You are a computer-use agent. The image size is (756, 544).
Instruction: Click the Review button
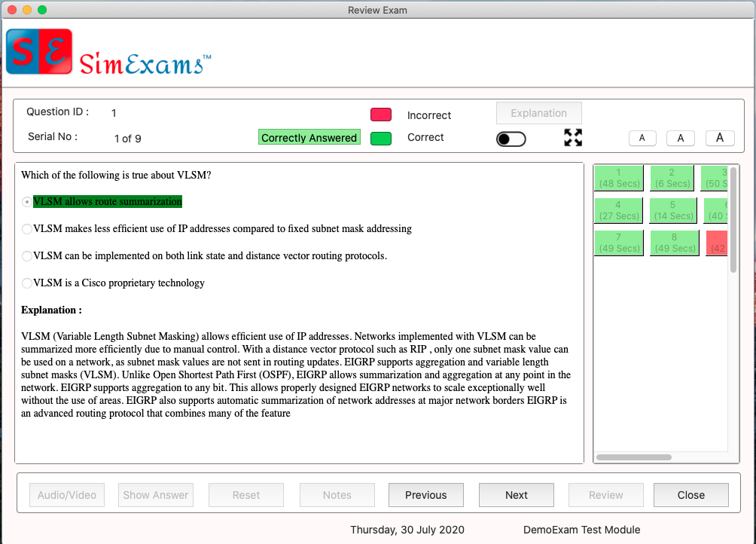606,495
